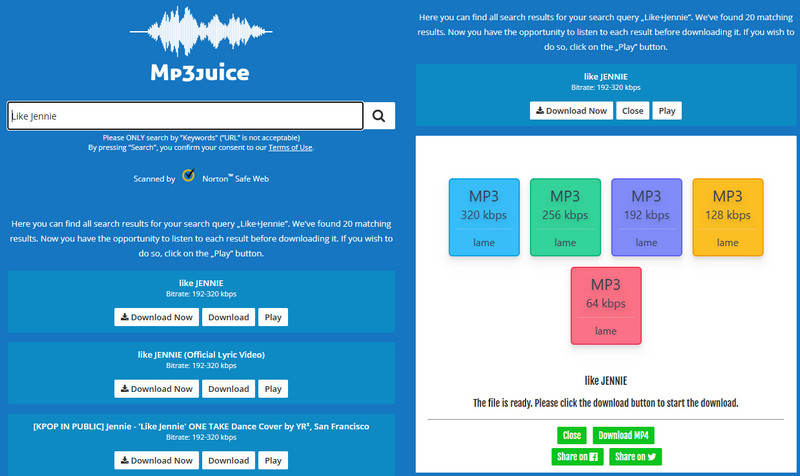Click Download Now in right panel
The width and height of the screenshot is (800, 476).
pyautogui.click(x=571, y=111)
